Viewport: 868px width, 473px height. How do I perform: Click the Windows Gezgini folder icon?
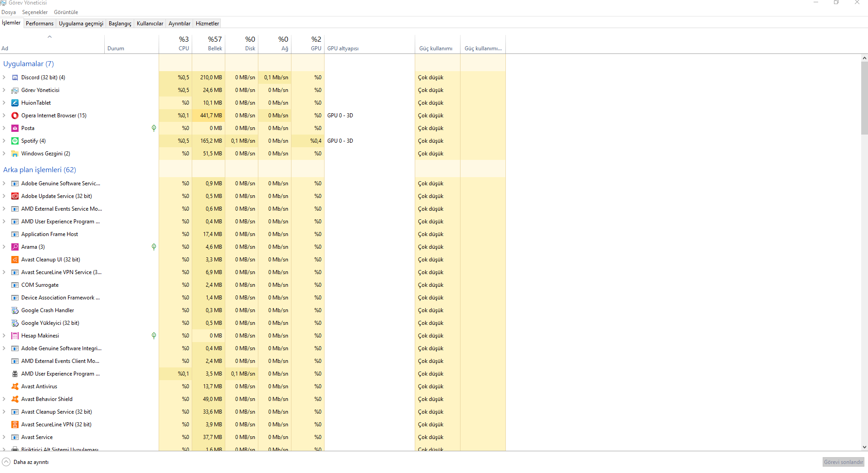15,154
